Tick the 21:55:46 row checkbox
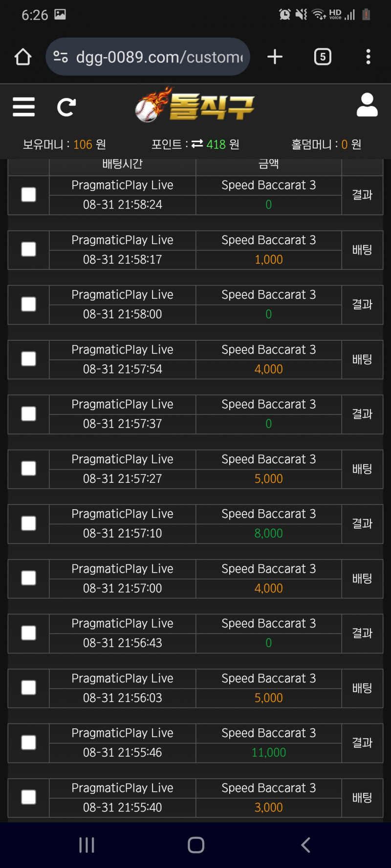 [x=28, y=743]
